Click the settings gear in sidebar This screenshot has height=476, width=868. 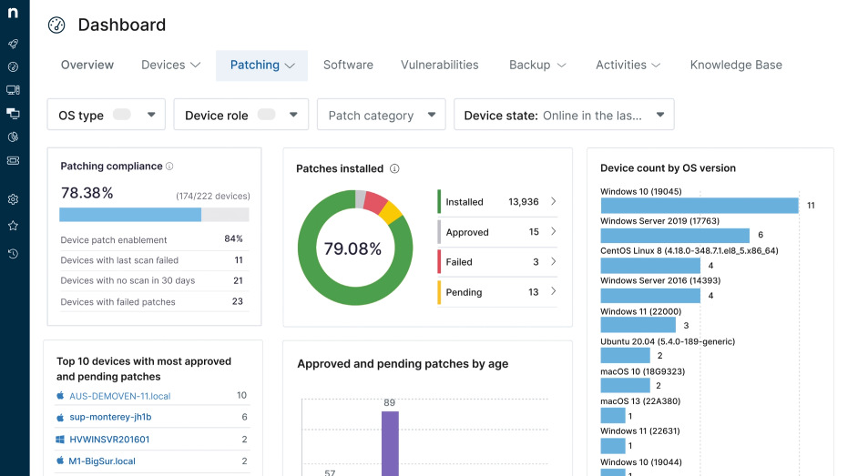14,199
